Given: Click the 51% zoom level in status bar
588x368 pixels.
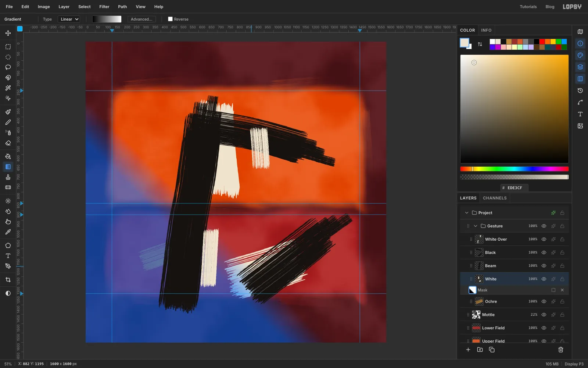Looking at the screenshot, I should tap(8, 364).
